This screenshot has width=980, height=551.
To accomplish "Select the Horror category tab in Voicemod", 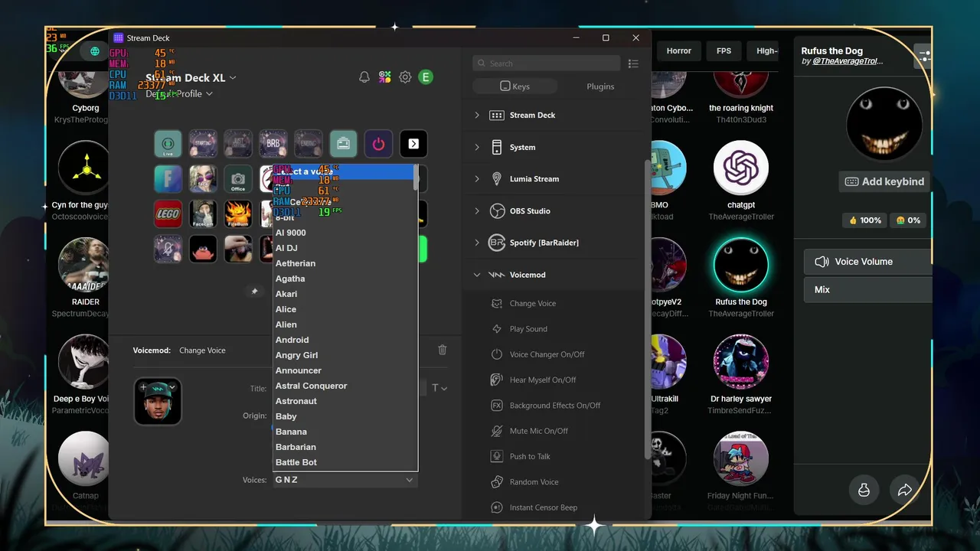I will tap(678, 51).
